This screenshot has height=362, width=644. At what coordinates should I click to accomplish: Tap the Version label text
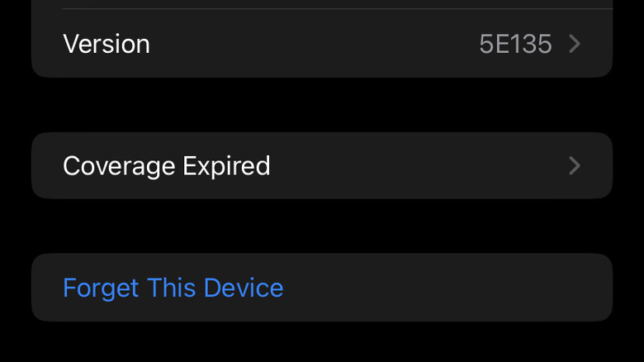[x=107, y=44]
